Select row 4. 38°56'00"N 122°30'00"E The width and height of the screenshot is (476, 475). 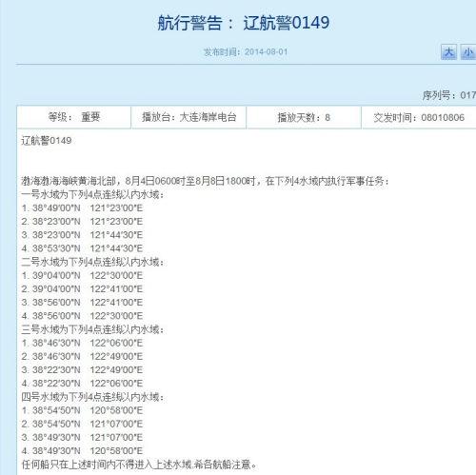coord(82,316)
